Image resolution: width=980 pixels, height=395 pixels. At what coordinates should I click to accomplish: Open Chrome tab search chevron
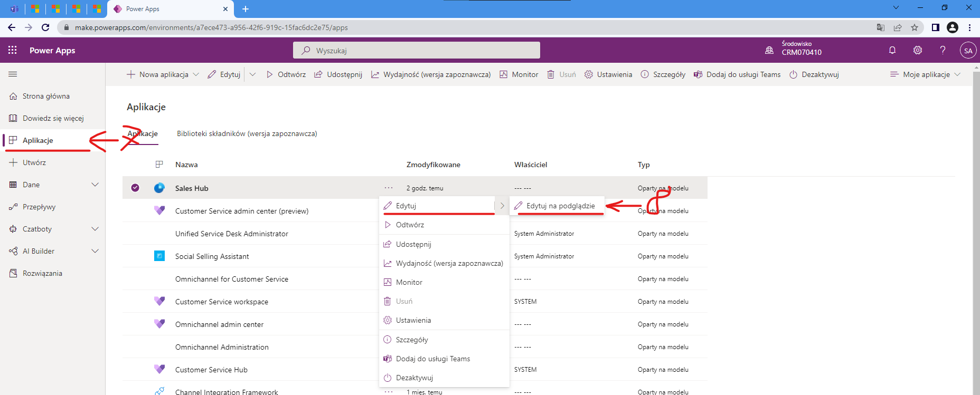point(896,8)
